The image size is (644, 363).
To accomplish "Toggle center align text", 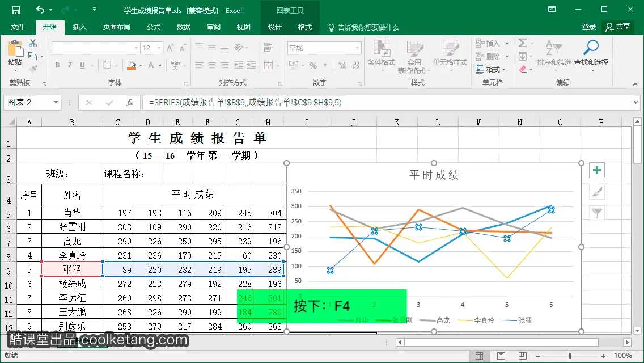I will (212, 65).
